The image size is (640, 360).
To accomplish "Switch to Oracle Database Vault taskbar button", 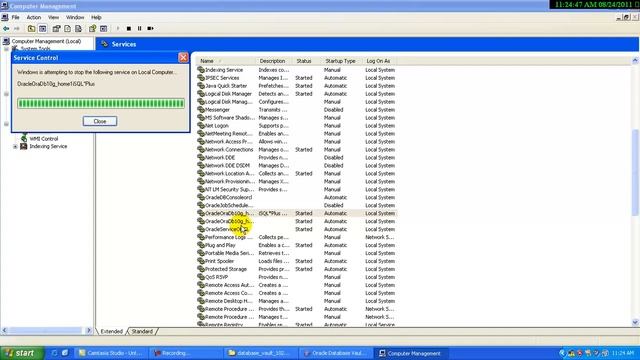I will pyautogui.click(x=336, y=353).
